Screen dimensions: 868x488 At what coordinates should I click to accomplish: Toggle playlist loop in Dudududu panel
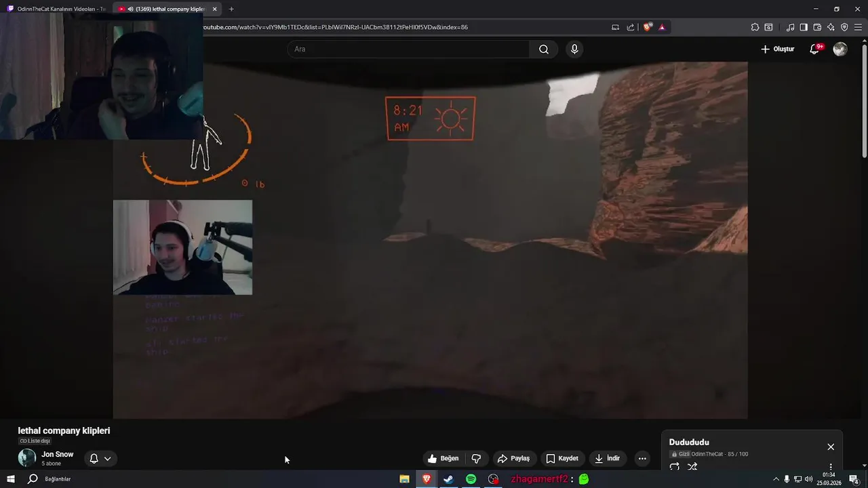tap(674, 466)
